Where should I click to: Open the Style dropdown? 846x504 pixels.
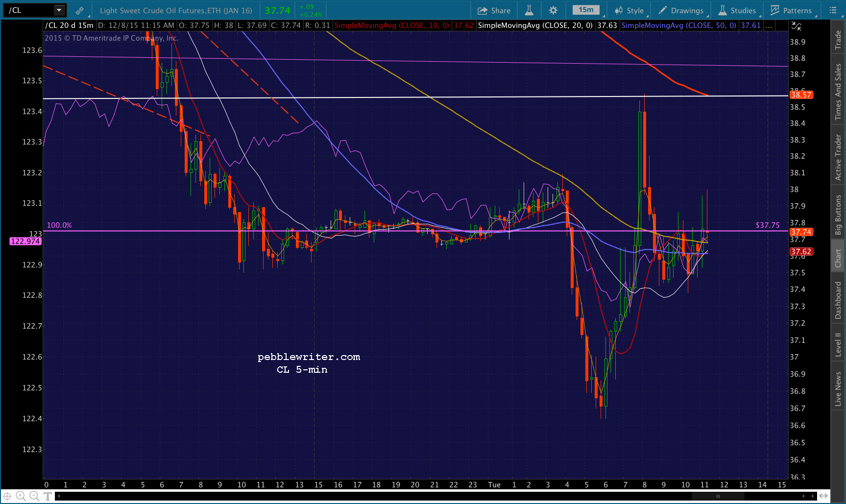click(x=630, y=10)
